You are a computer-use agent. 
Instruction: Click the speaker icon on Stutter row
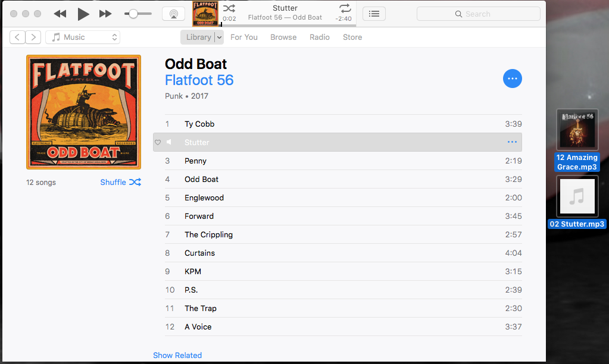[169, 142]
